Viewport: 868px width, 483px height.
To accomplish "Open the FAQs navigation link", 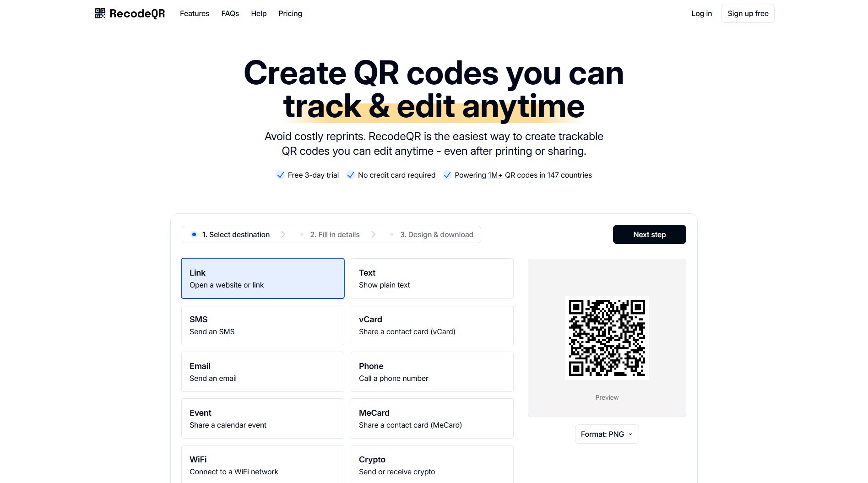I will [x=230, y=14].
